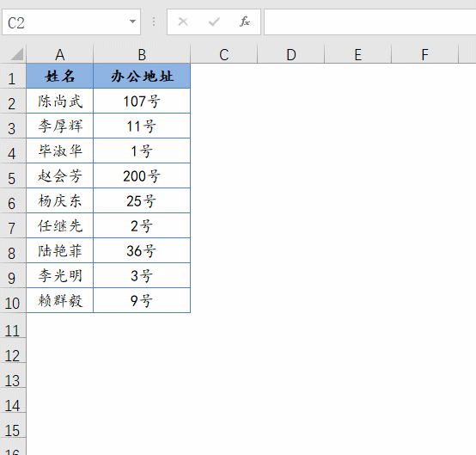Select row 15 header
The image size is (476, 455).
tap(13, 425)
